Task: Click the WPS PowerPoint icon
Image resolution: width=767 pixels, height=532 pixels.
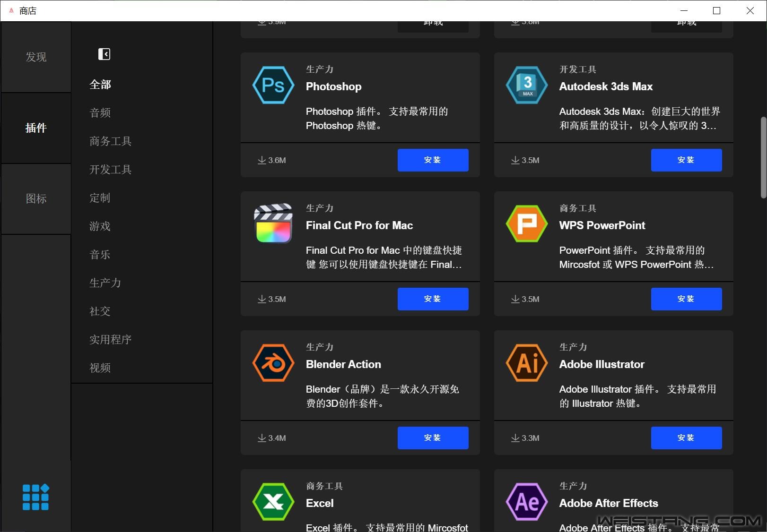Action: click(x=527, y=224)
